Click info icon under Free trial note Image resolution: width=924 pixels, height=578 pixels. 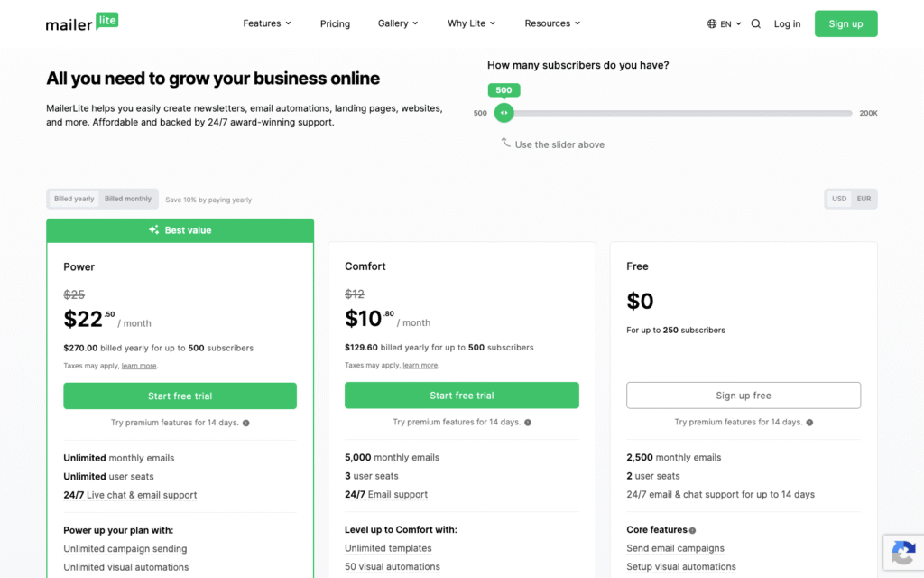[809, 423]
